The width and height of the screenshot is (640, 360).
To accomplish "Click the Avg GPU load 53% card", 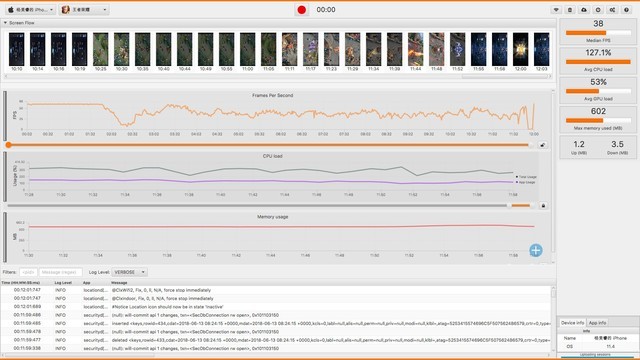I will coord(598,90).
